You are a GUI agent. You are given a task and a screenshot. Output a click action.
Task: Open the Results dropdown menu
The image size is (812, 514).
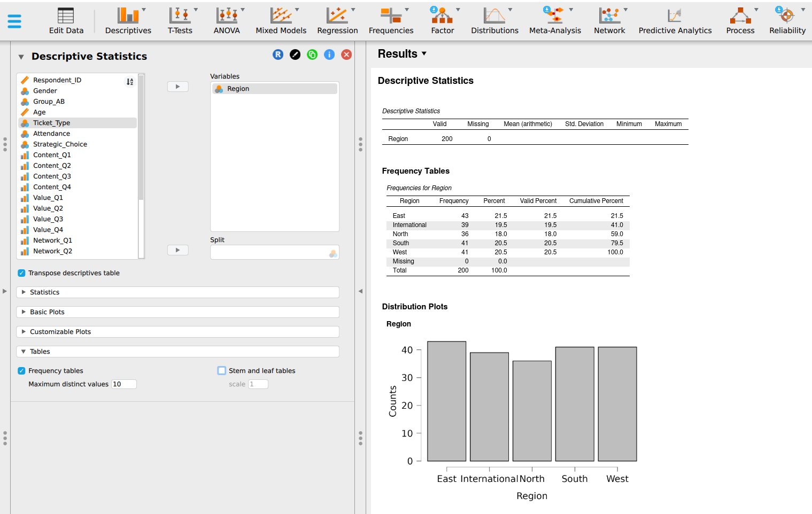(x=402, y=54)
